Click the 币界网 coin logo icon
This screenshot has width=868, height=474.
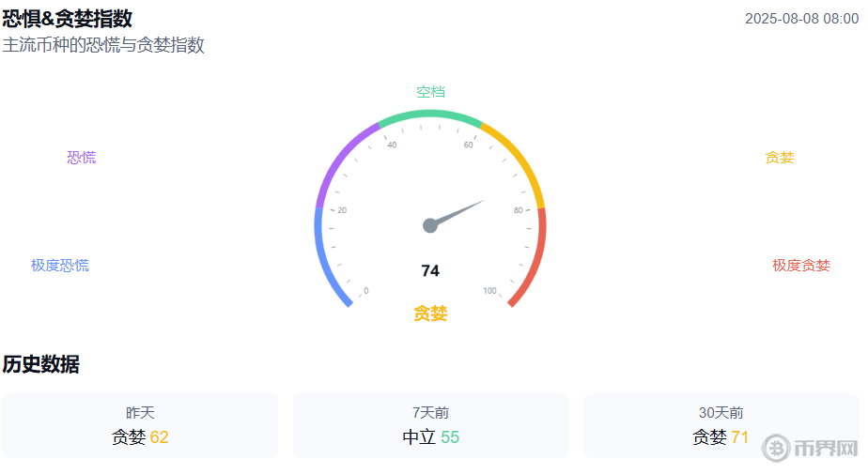(x=776, y=448)
